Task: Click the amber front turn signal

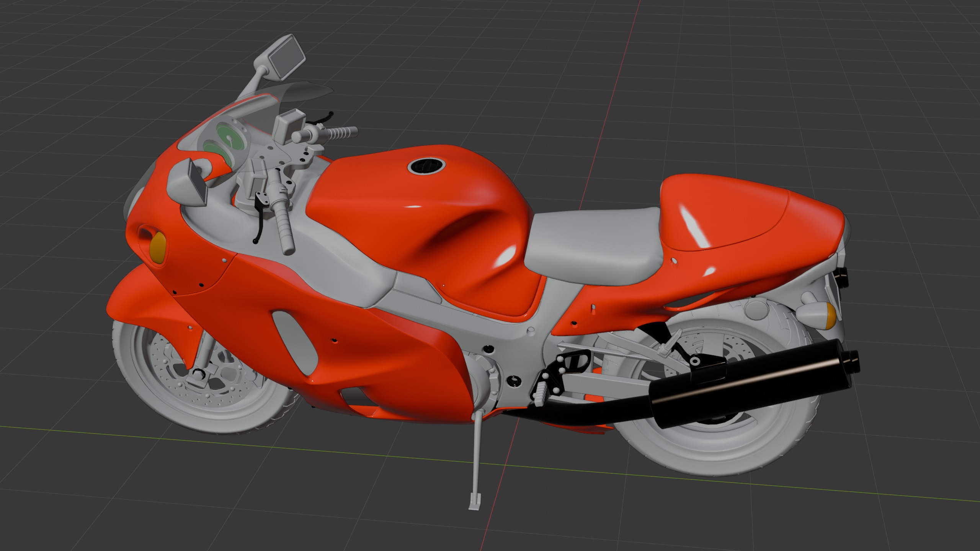Action: (x=158, y=249)
